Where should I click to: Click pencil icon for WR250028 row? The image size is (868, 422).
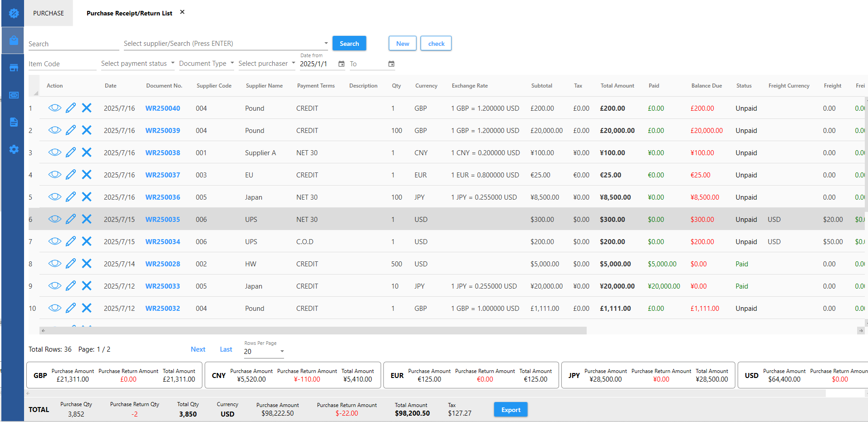[x=71, y=264]
